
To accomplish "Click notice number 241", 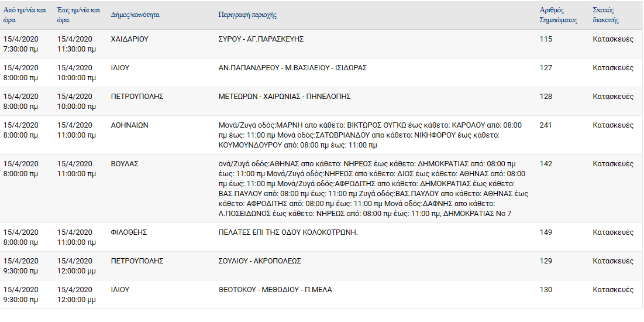I will pos(546,126).
